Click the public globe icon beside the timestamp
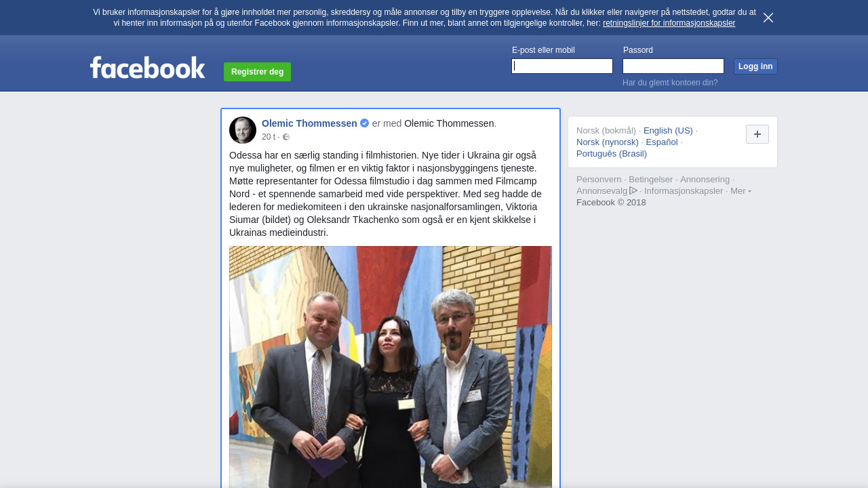 click(286, 137)
